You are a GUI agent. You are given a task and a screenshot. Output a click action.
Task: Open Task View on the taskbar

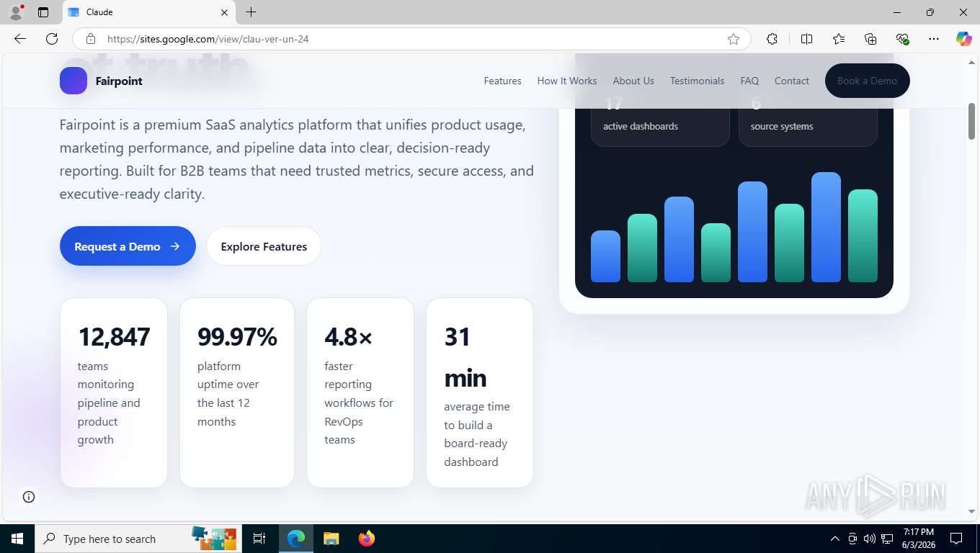coord(259,539)
